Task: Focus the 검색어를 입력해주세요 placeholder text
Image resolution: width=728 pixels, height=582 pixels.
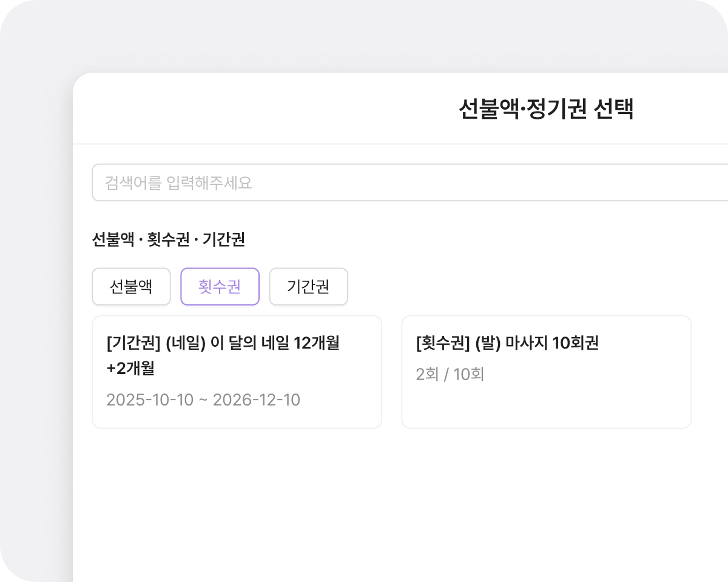Action: pyautogui.click(x=178, y=182)
